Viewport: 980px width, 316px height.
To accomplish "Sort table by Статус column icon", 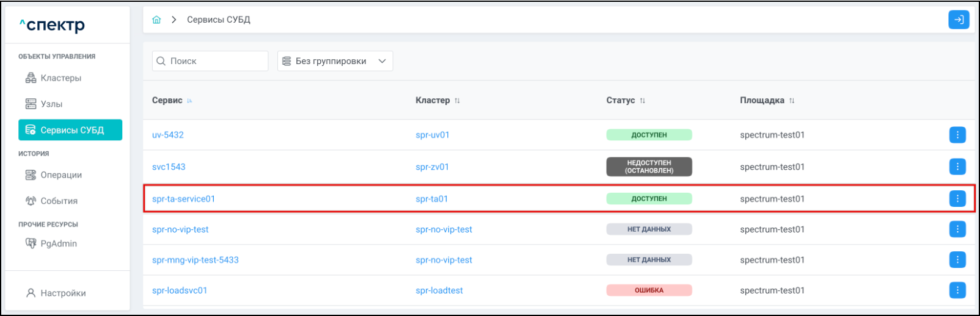I will [x=642, y=101].
